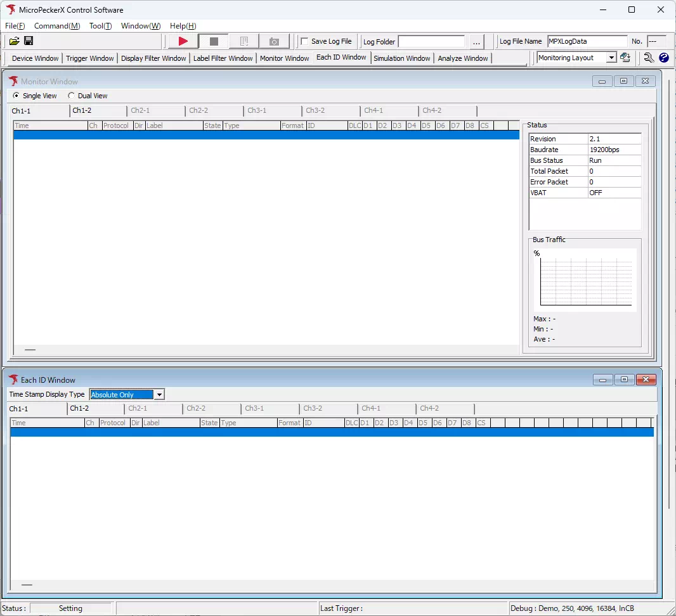Image resolution: width=676 pixels, height=616 pixels.
Task: Switch to the Simulation Window tab
Action: pyautogui.click(x=402, y=58)
